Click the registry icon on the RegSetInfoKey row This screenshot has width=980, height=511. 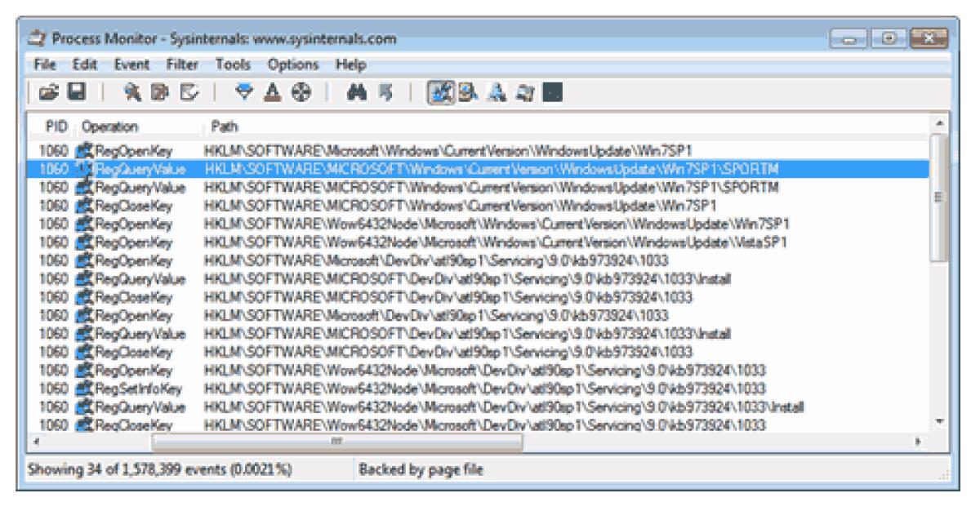pyautogui.click(x=86, y=389)
